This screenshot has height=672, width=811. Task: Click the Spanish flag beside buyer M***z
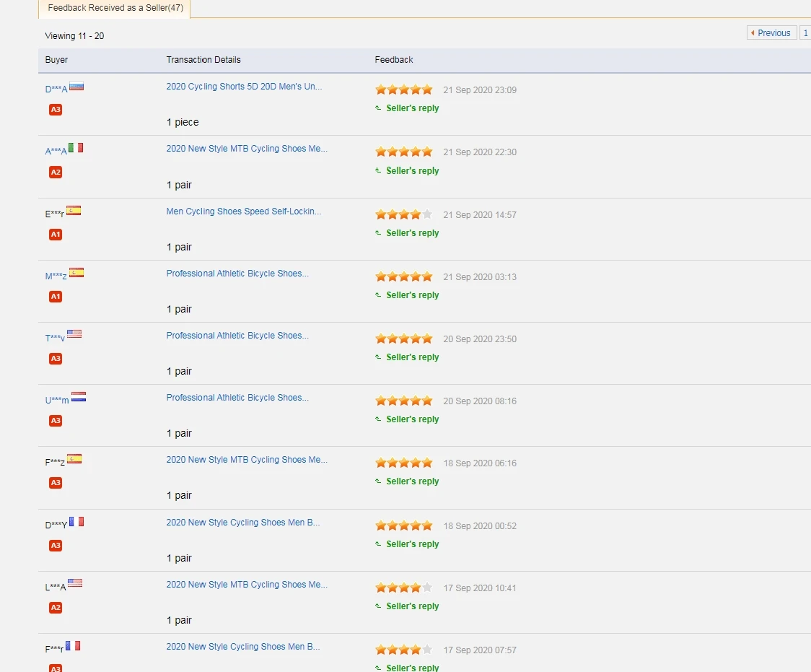[x=76, y=273]
